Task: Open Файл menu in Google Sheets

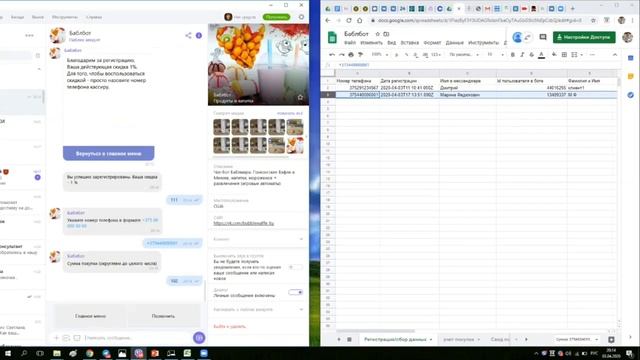Action: pyautogui.click(x=350, y=43)
